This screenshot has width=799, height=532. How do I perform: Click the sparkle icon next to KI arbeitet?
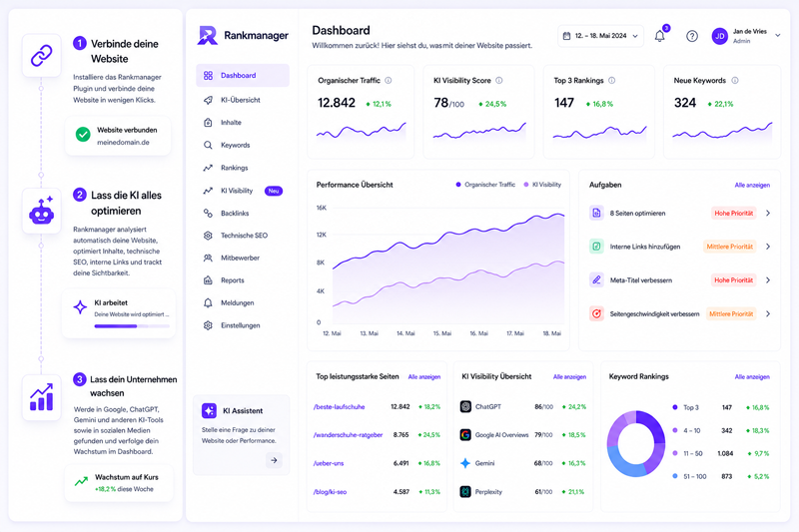[80, 307]
